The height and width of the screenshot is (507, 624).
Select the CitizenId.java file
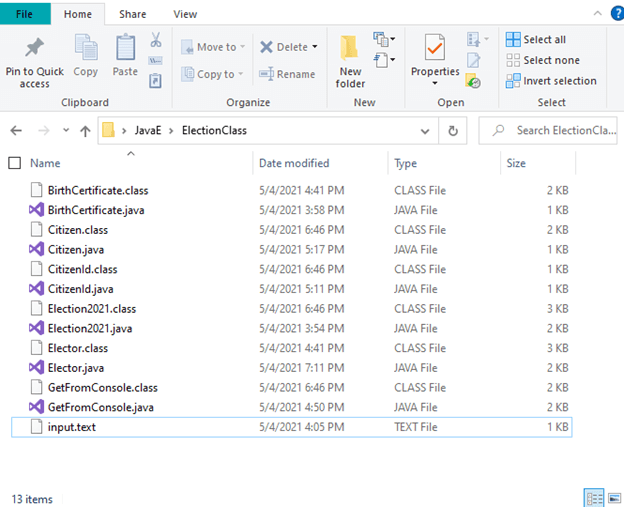point(292,289)
